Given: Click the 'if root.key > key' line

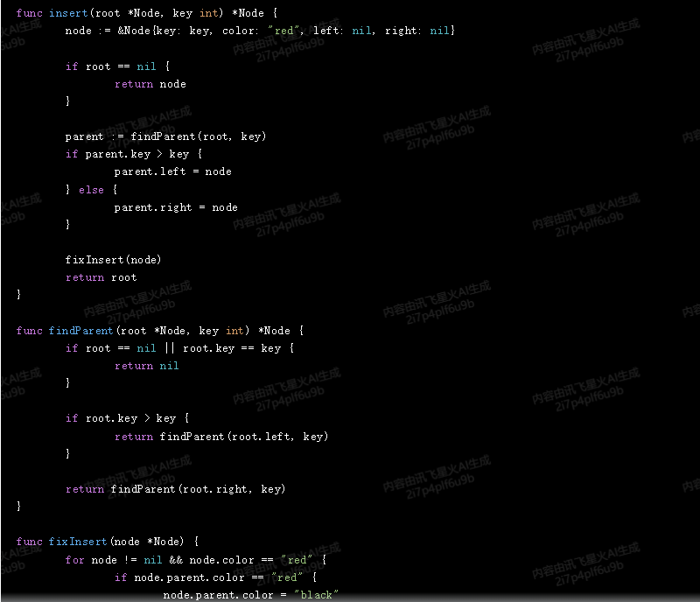Looking at the screenshot, I should 127,418.
